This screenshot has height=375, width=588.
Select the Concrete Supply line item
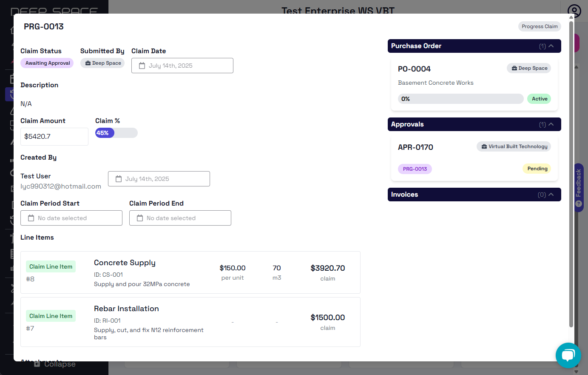pos(190,272)
